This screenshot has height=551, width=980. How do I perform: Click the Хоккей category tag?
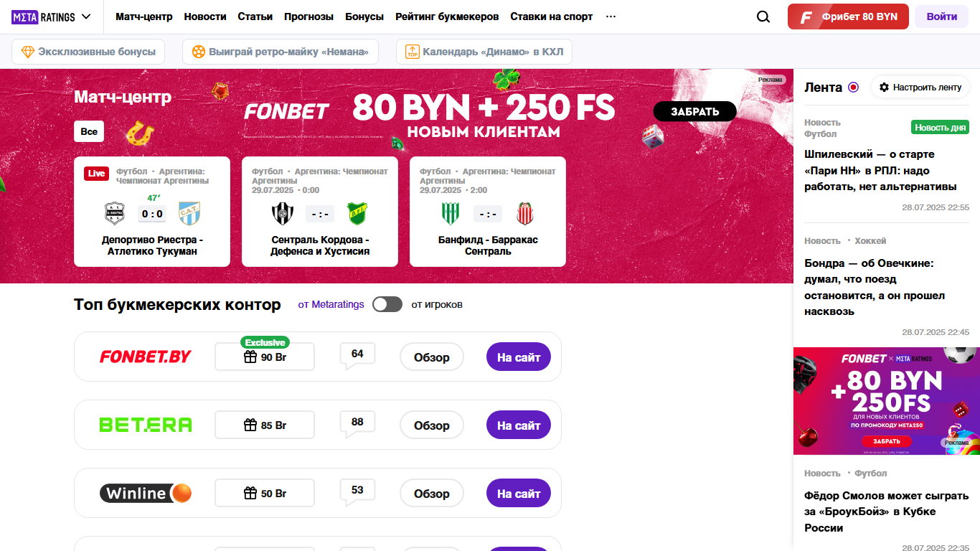click(x=870, y=240)
